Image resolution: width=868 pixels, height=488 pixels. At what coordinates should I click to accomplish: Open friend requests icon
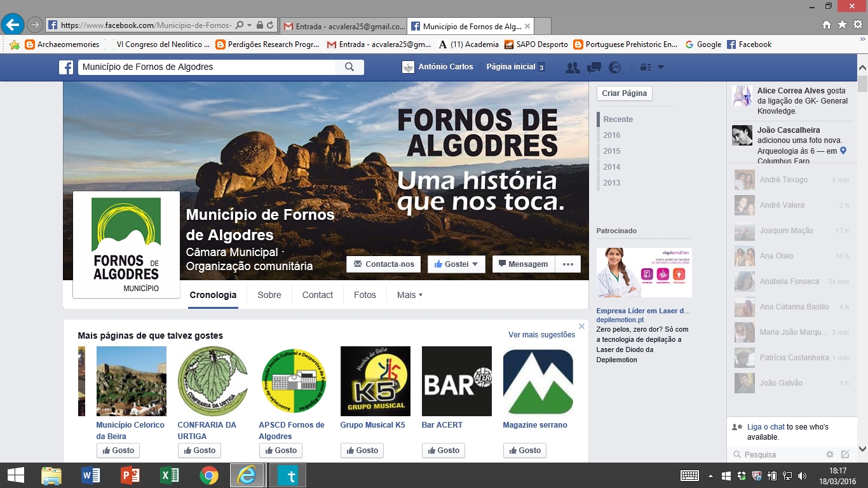tap(573, 67)
